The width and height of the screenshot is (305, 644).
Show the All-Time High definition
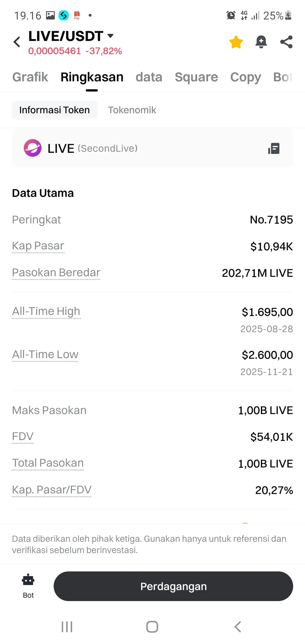(46, 311)
